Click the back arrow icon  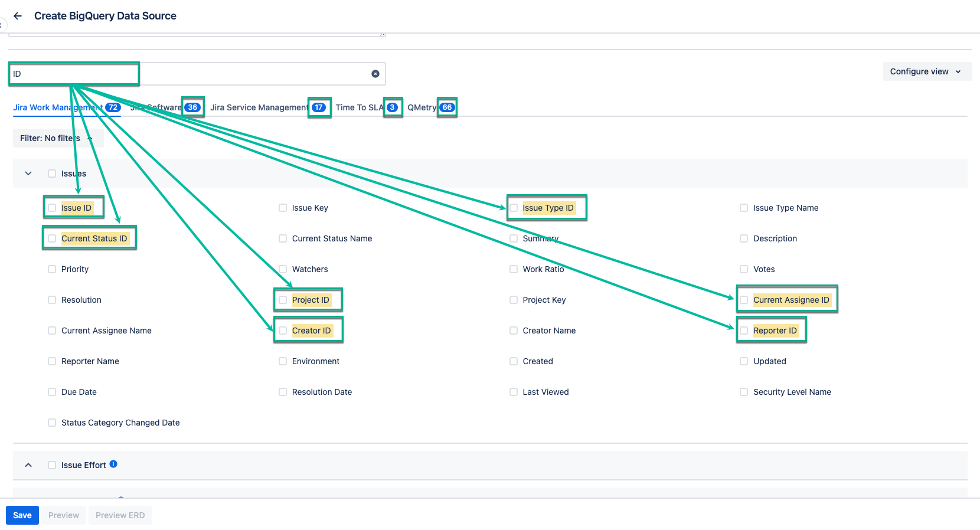point(18,16)
